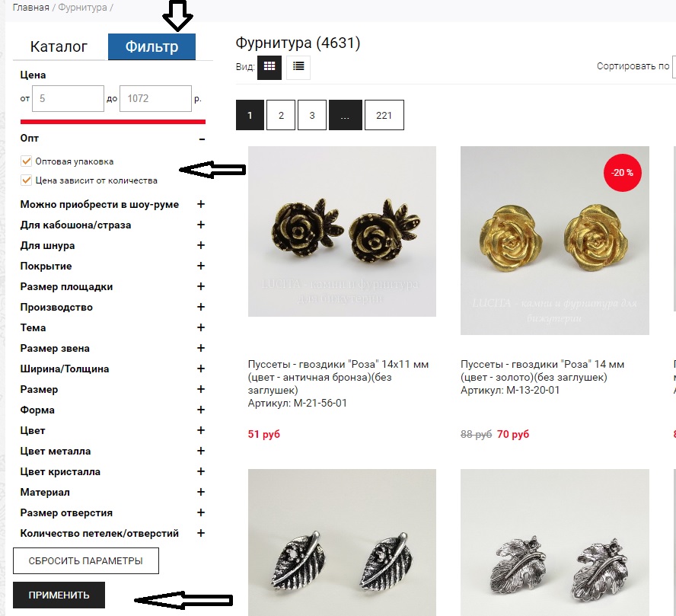Expand the Форма filter plus icon

pos(201,410)
